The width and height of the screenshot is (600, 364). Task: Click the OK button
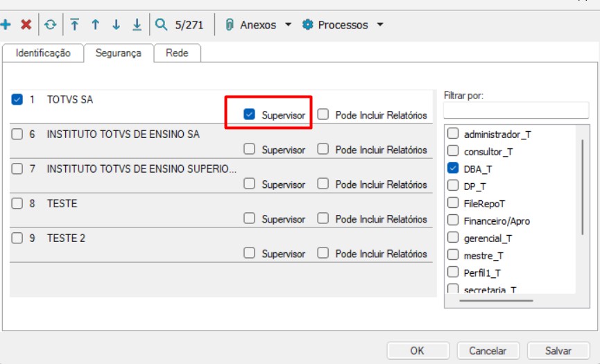click(x=418, y=351)
